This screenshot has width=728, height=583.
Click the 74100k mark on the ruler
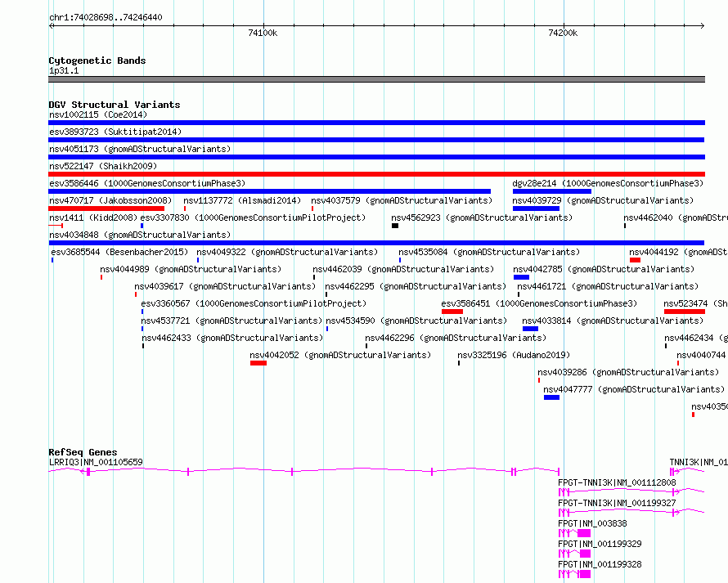tap(263, 33)
